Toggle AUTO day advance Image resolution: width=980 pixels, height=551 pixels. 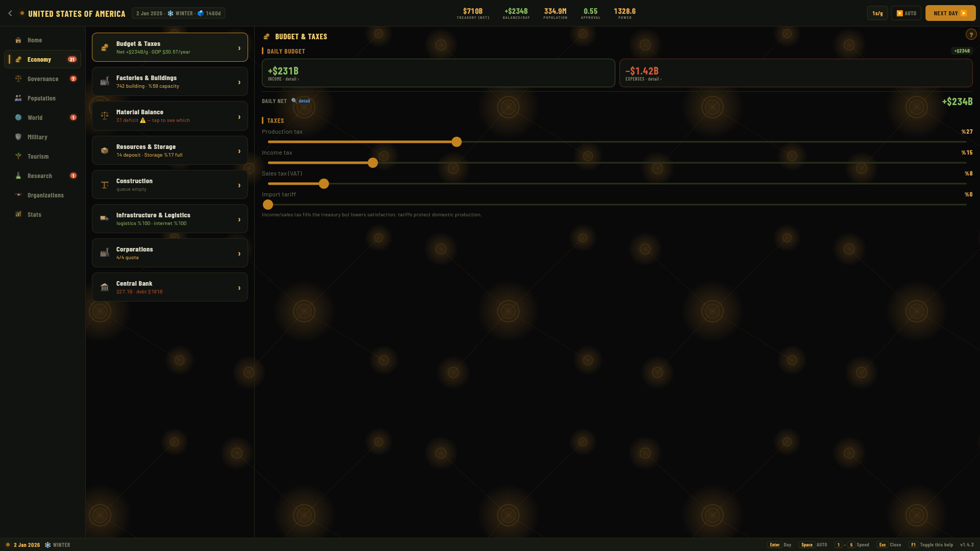coord(906,13)
